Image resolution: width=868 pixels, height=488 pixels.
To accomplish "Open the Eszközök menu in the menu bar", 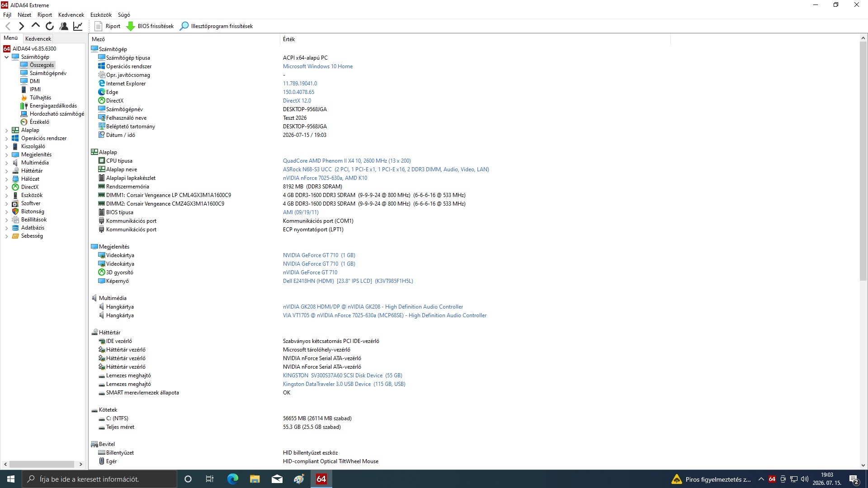I will 101,15.
